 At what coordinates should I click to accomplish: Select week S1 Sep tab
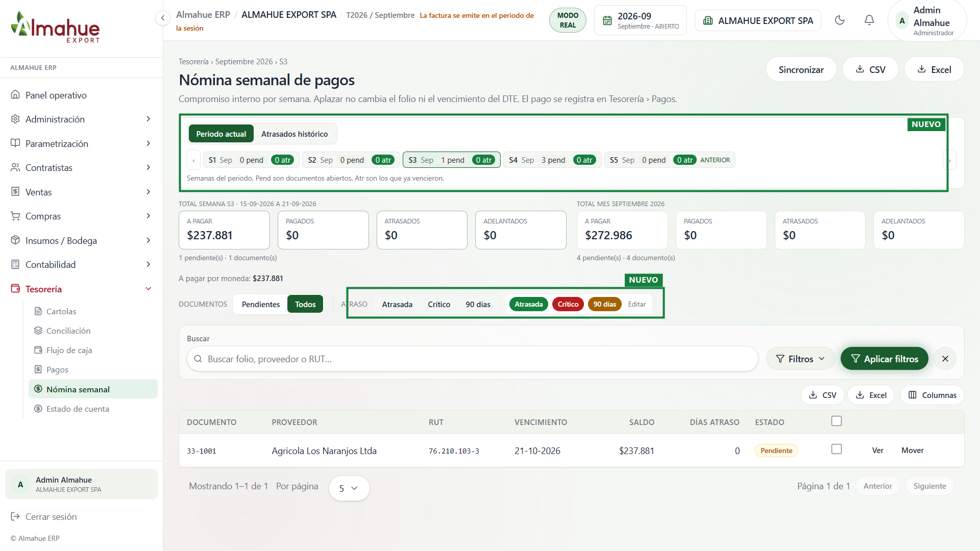pos(251,160)
